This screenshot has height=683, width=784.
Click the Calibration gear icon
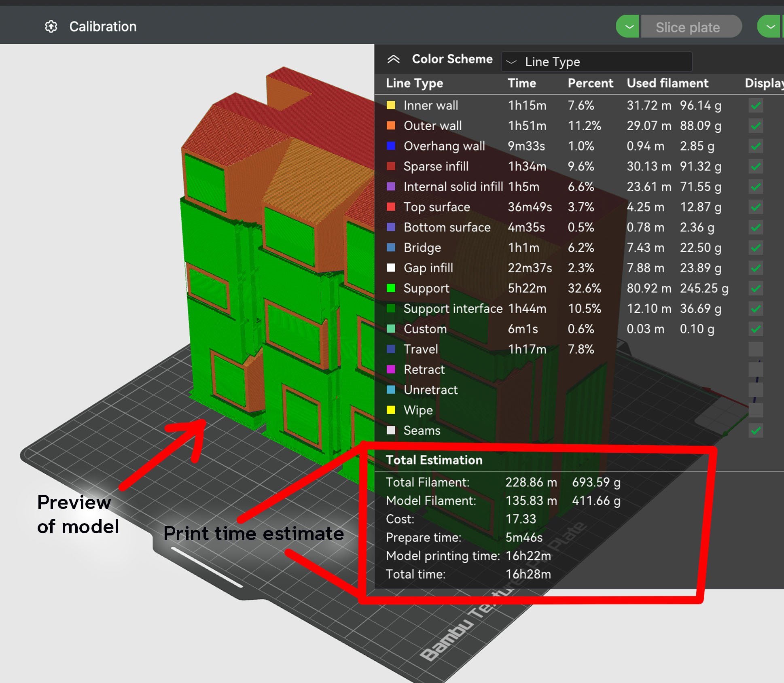click(x=51, y=27)
